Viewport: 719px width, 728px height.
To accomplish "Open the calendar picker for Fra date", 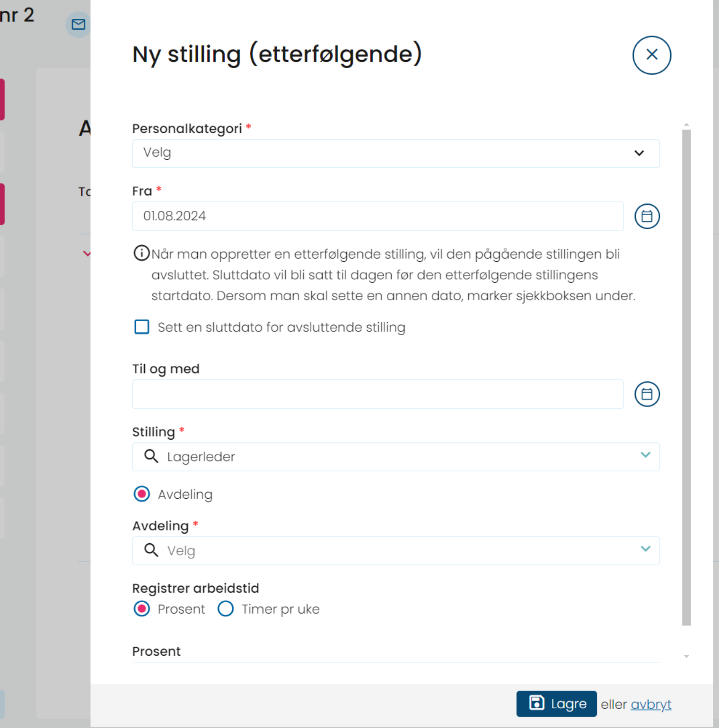I will coord(647,217).
